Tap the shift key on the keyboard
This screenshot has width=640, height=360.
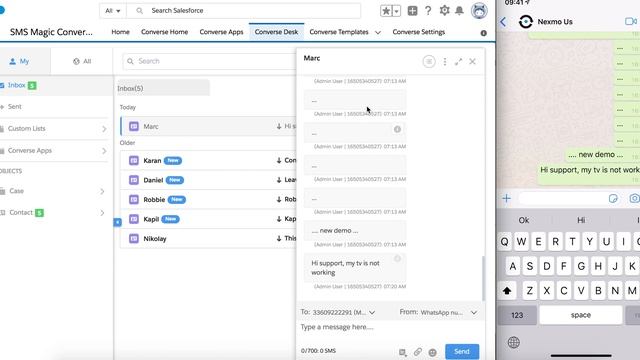[507, 291]
